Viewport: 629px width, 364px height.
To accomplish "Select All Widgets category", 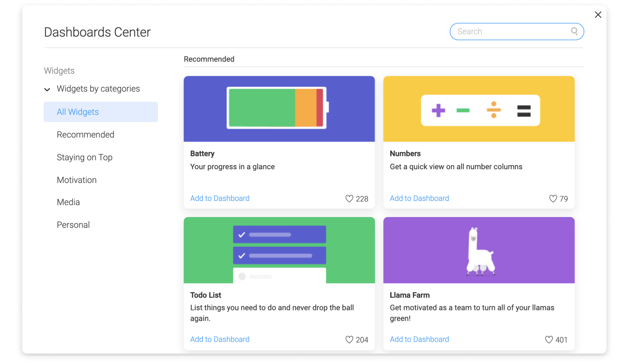I will tap(101, 112).
